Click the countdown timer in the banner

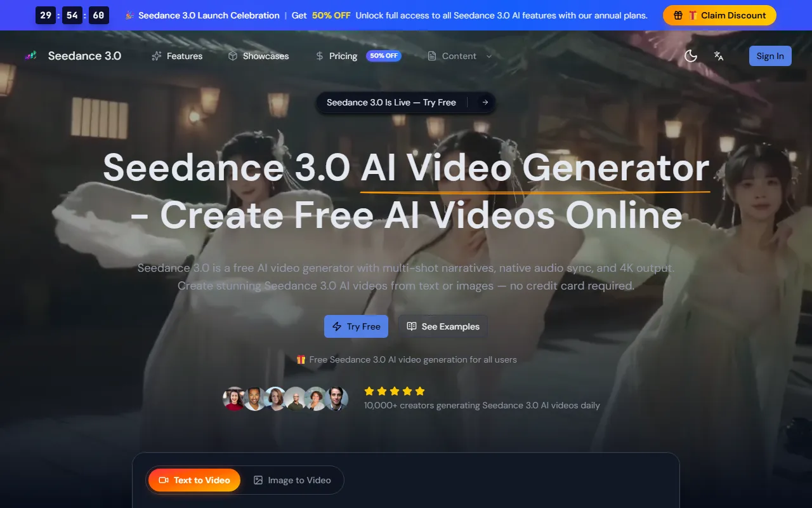[72, 15]
